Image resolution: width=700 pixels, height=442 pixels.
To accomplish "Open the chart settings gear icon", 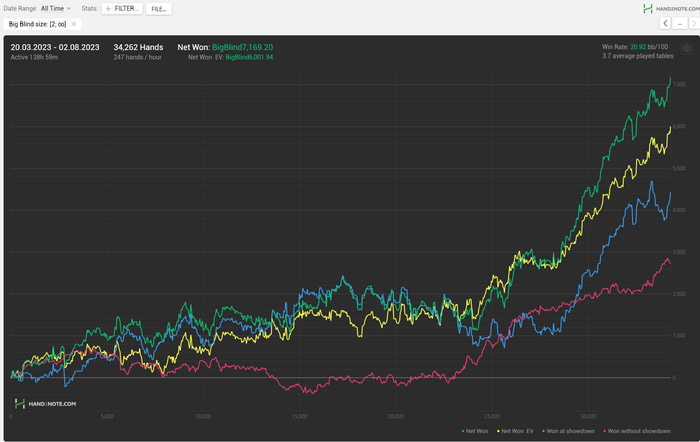I will click(687, 48).
